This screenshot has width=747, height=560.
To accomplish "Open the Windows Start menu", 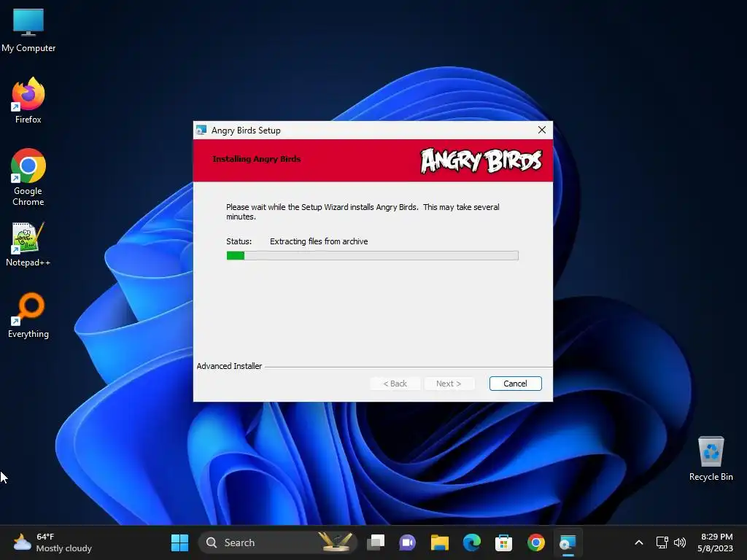I will pos(179,542).
